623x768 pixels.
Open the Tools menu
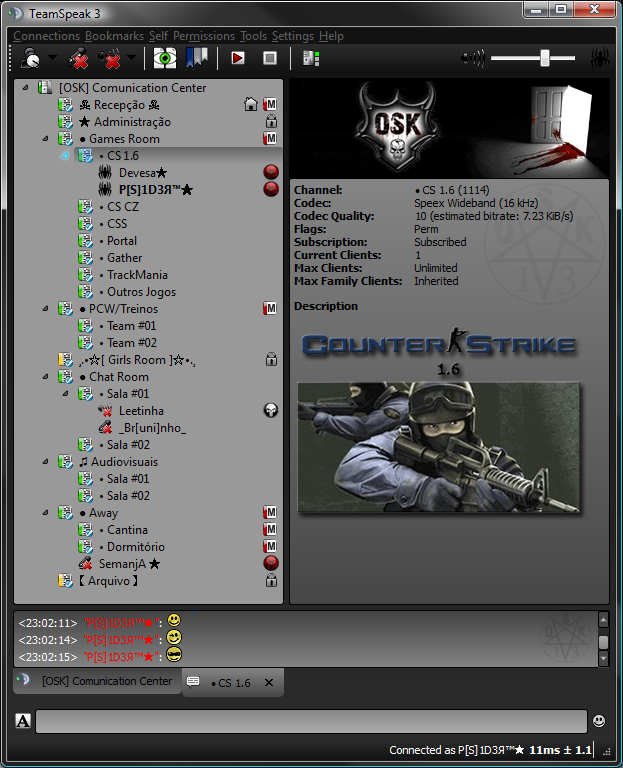(x=254, y=36)
